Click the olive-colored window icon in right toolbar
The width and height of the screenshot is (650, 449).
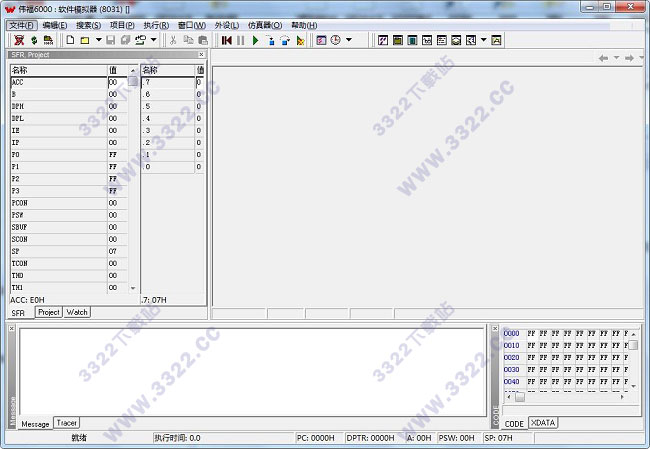point(398,40)
